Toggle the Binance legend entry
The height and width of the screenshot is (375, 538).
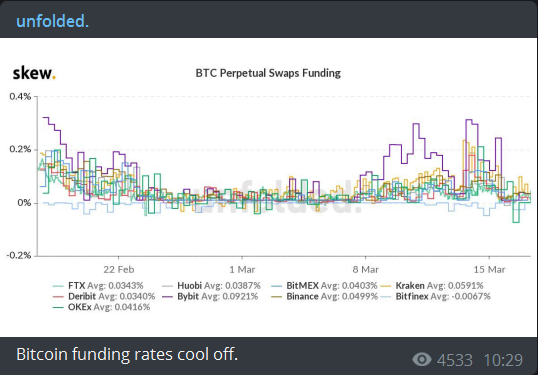[x=324, y=296]
